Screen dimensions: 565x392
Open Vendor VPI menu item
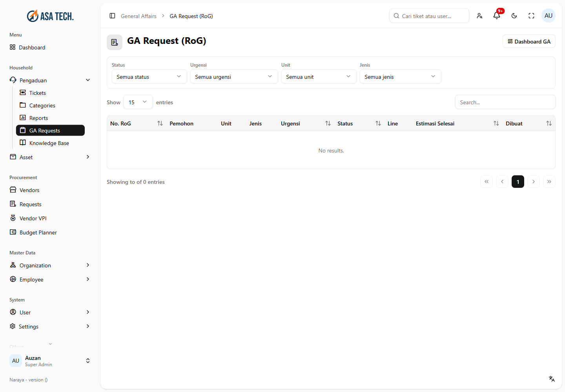tap(50, 218)
